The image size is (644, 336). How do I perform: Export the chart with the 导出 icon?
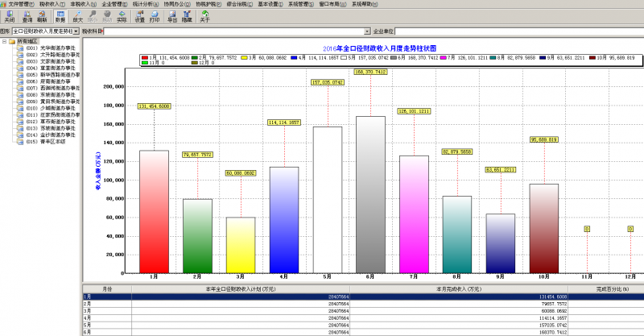point(172,17)
